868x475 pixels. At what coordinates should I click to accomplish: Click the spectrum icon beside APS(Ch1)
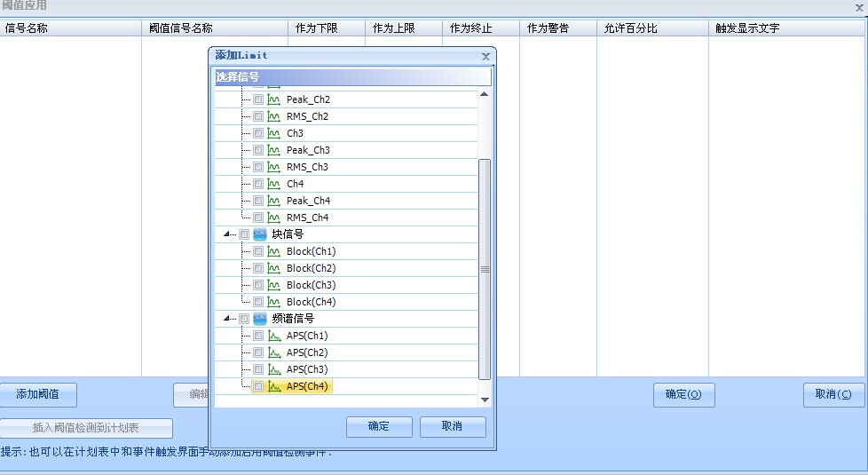point(273,336)
